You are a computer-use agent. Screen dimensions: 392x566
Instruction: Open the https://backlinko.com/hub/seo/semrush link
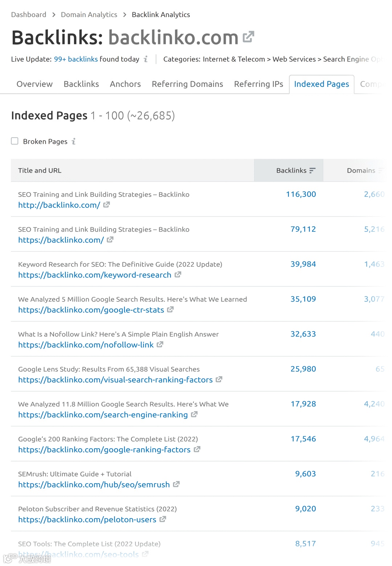[94, 484]
